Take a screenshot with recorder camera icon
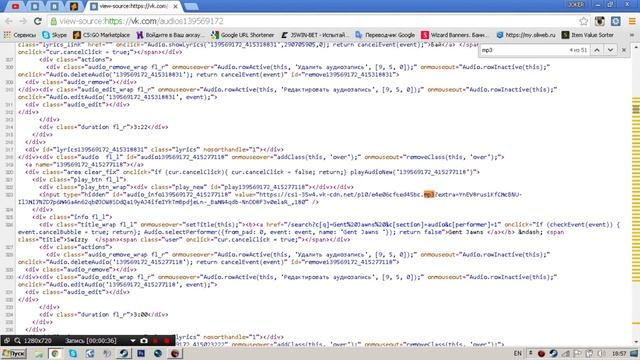The image size is (640, 360). click(x=144, y=340)
